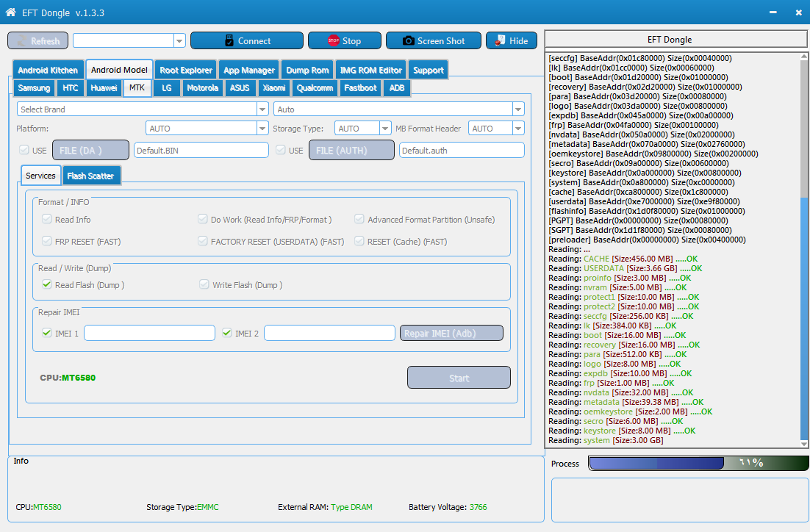Click the FILE (AUTH) button
This screenshot has width=810, height=532.
pyautogui.click(x=352, y=151)
